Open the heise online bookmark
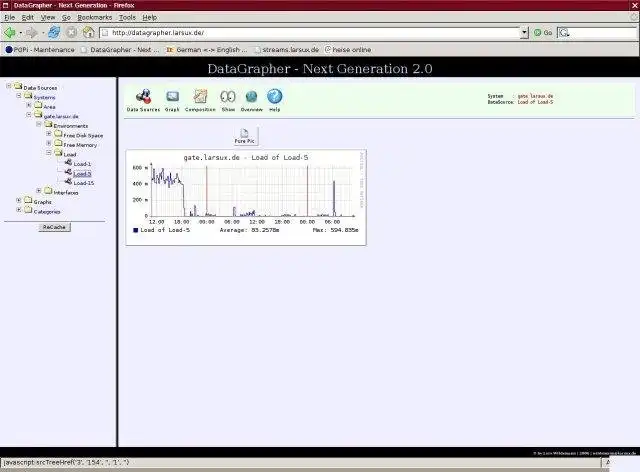 coord(348,49)
